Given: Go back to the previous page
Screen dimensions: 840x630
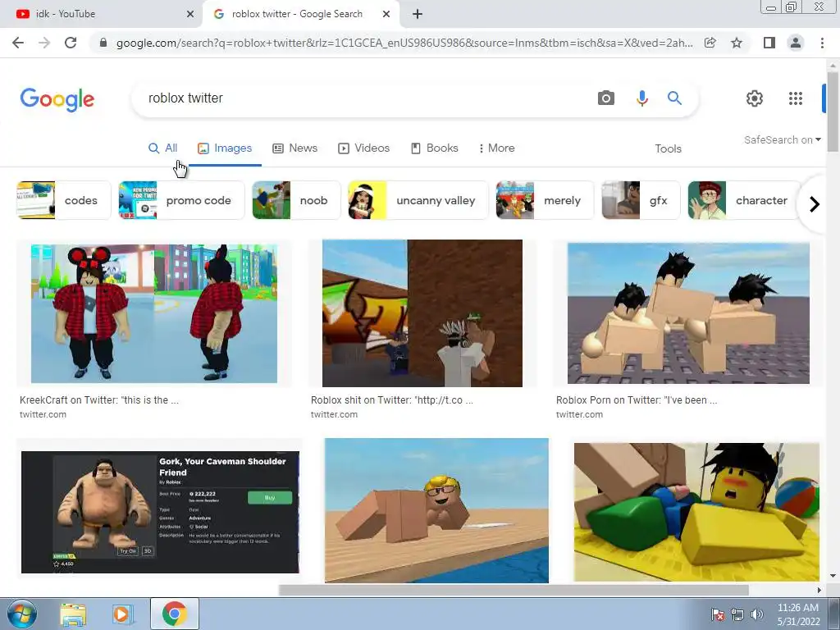Looking at the screenshot, I should click(x=18, y=43).
